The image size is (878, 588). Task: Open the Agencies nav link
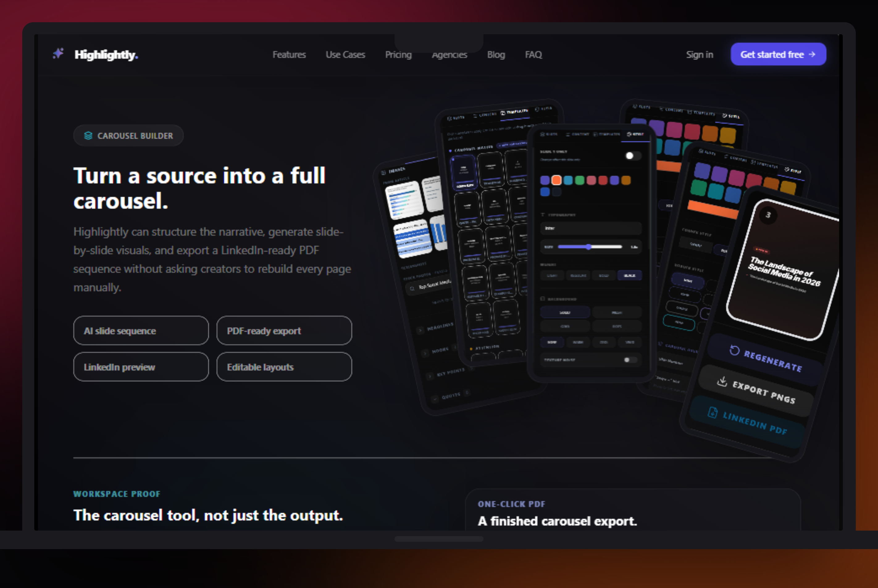pyautogui.click(x=449, y=55)
